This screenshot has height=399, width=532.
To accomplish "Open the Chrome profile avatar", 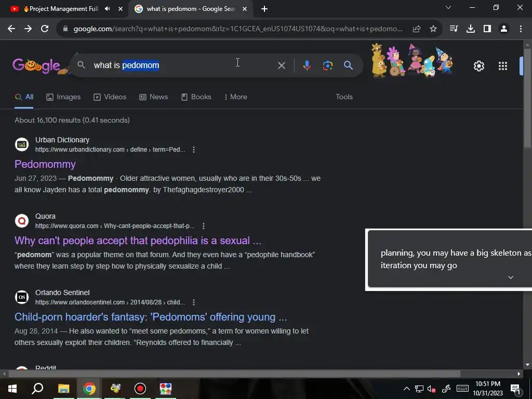I will tap(504, 29).
